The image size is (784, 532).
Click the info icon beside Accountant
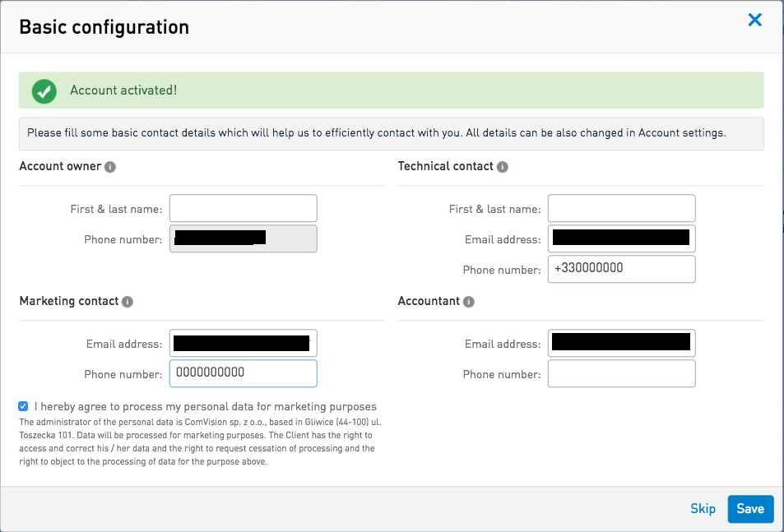pos(469,302)
